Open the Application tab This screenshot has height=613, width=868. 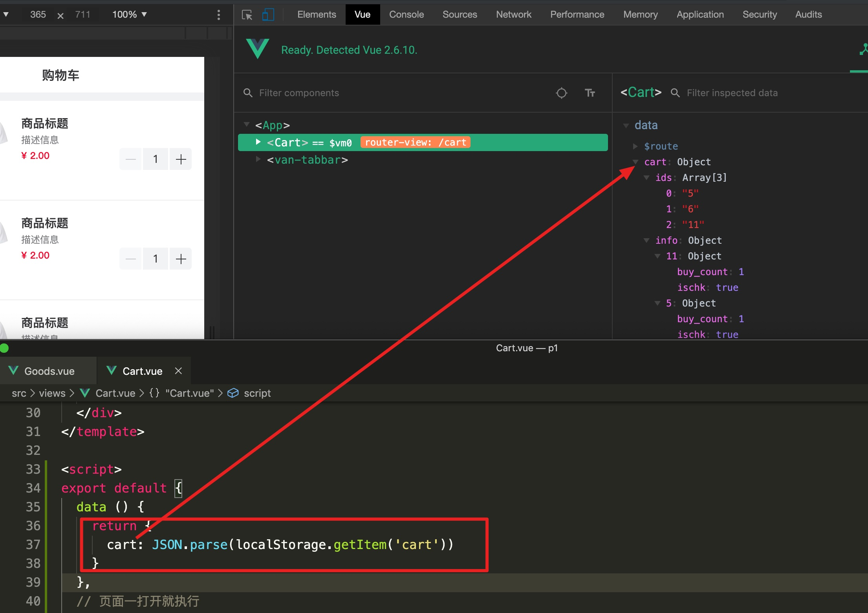point(700,15)
